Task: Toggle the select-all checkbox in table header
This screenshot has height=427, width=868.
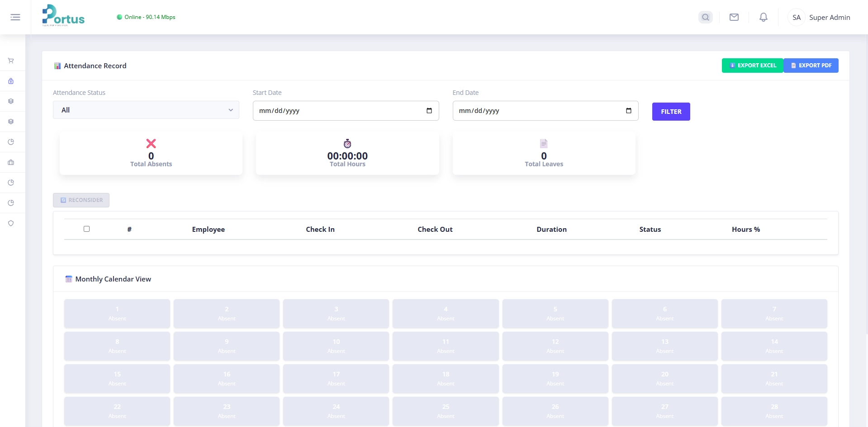Action: [x=86, y=229]
